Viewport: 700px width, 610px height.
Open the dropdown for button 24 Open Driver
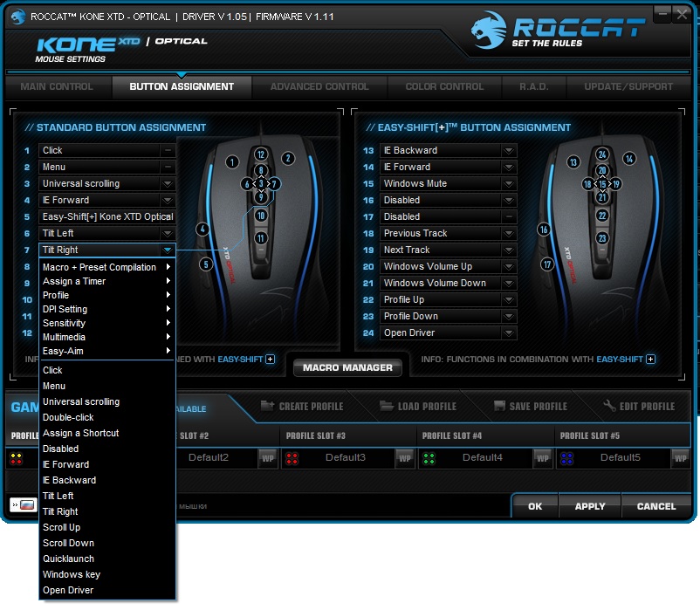coord(509,332)
